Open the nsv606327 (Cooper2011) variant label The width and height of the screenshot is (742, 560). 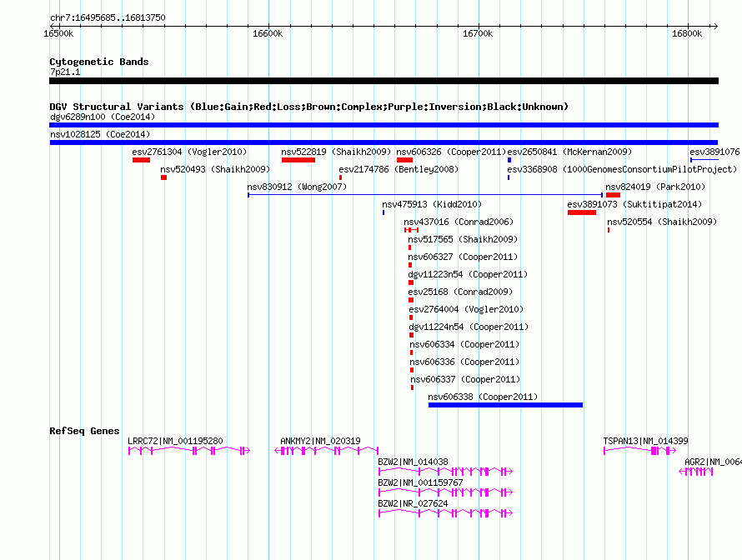463,257
